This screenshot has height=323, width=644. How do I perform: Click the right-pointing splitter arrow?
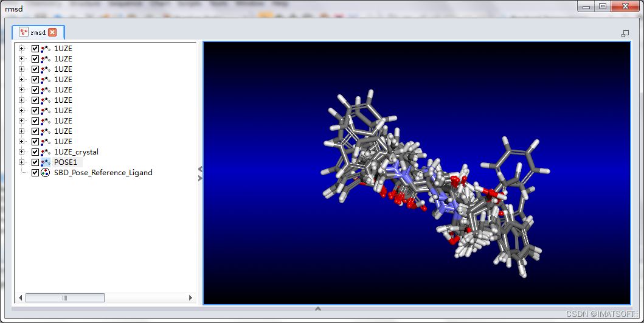200,178
